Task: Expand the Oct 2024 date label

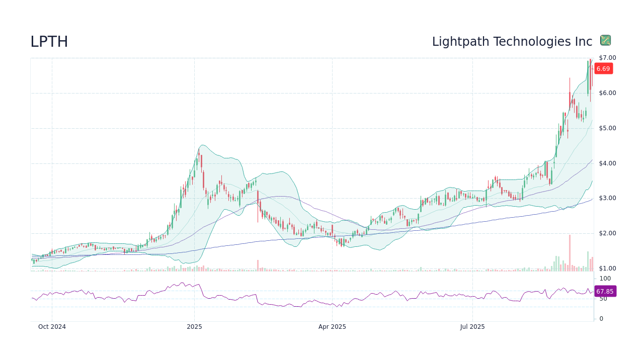Action: pyautogui.click(x=52, y=327)
